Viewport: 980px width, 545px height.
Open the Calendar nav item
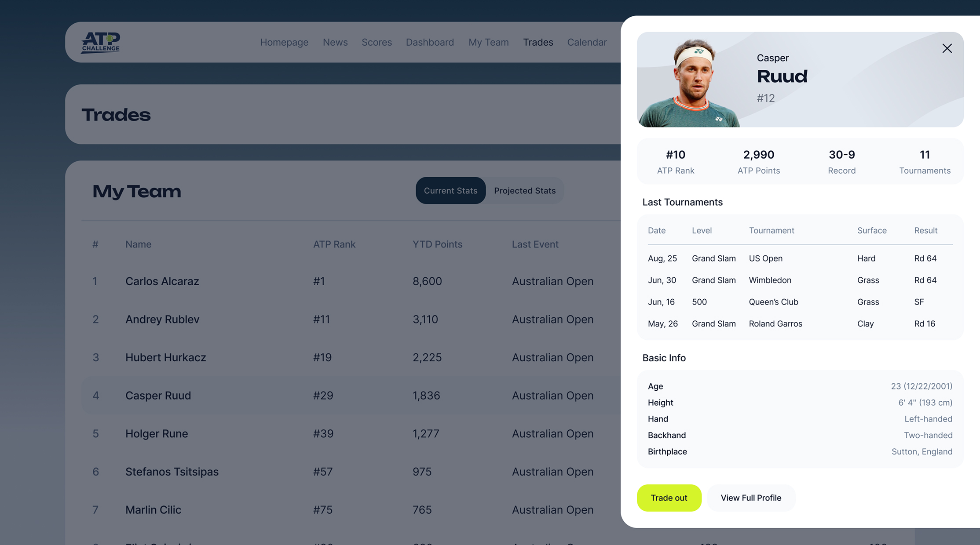(587, 42)
